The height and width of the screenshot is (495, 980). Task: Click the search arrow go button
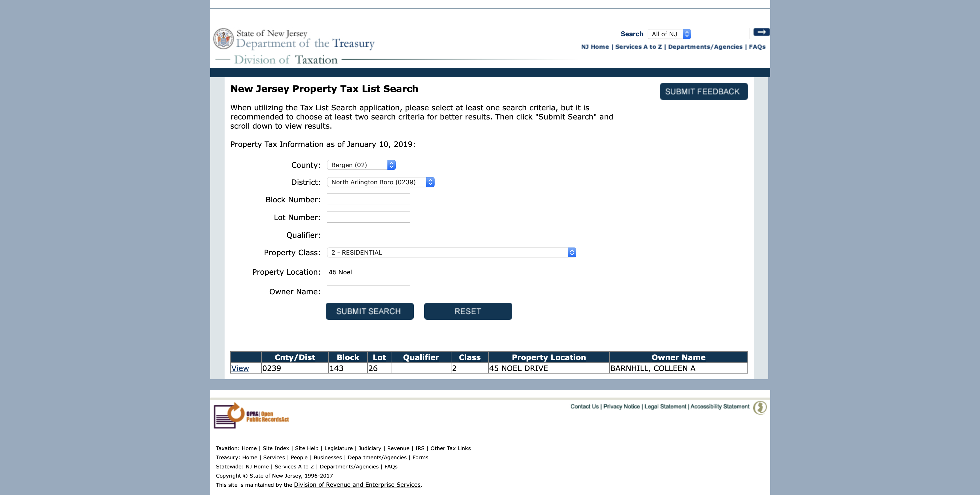pos(761,32)
